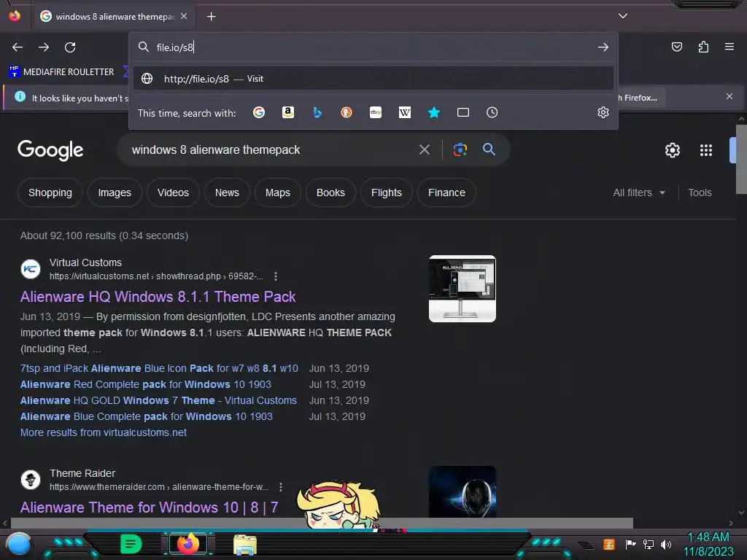The height and width of the screenshot is (560, 747).
Task: Switch to the windows 8 alienware themepack tab
Action: tap(114, 17)
